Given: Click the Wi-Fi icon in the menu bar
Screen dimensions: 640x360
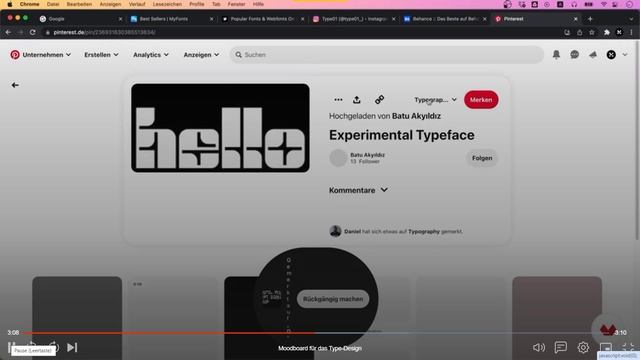Looking at the screenshot, I should pos(604,4).
